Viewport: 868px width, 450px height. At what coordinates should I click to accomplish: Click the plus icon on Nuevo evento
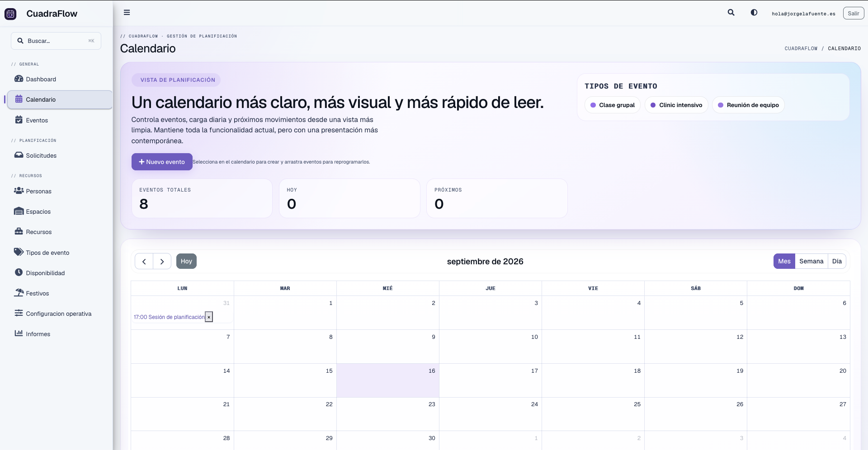click(142, 162)
